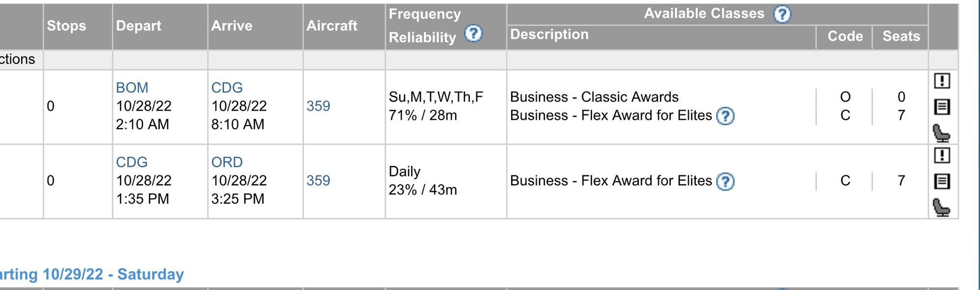Open CDG arrival airport link in first row
The image size is (980, 290).
click(x=227, y=87)
